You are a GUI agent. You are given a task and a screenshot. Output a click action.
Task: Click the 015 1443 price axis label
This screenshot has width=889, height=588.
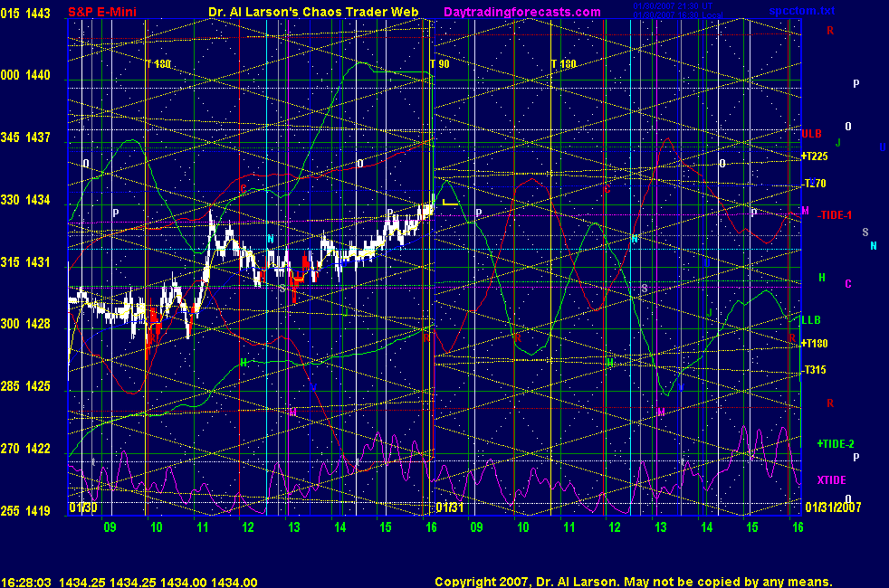(x=25, y=13)
